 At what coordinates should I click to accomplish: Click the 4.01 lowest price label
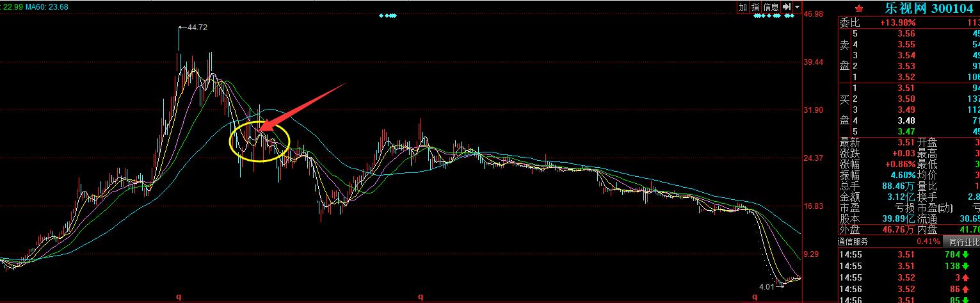[x=767, y=287]
